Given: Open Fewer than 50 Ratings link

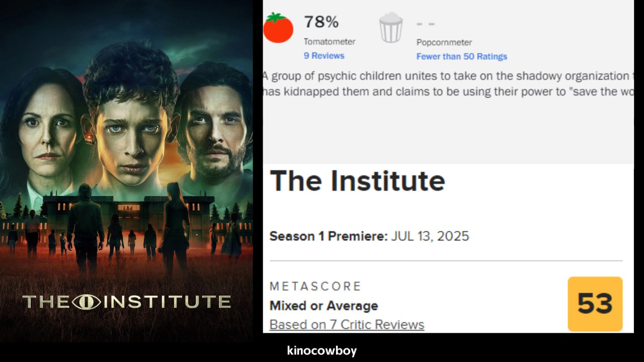Looking at the screenshot, I should tap(461, 56).
